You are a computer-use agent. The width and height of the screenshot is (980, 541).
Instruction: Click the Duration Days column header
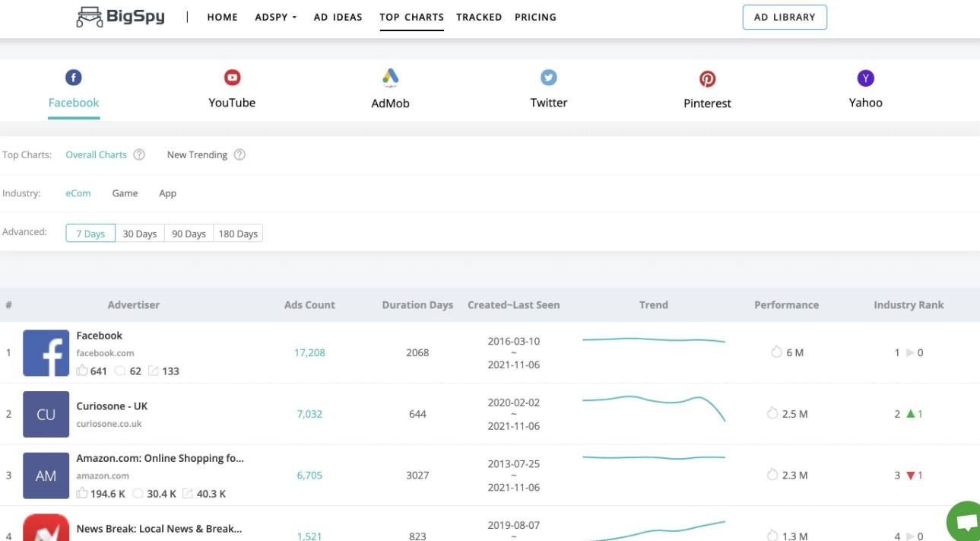(417, 305)
